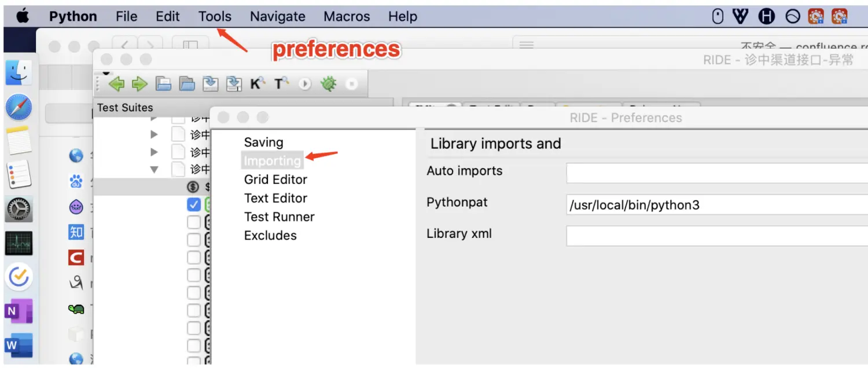Open the File menu
The image size is (868, 368).
click(x=127, y=17)
